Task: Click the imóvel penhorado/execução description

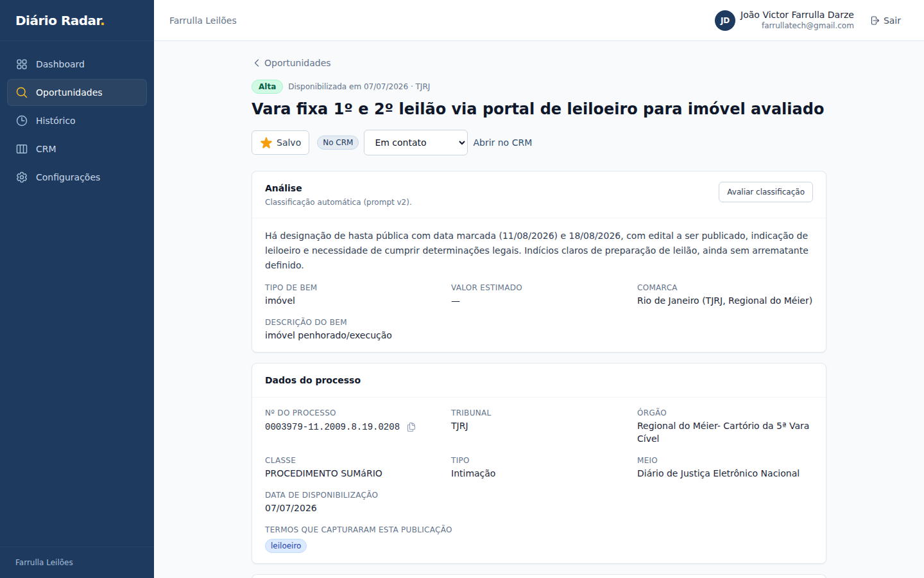Action: (x=329, y=335)
